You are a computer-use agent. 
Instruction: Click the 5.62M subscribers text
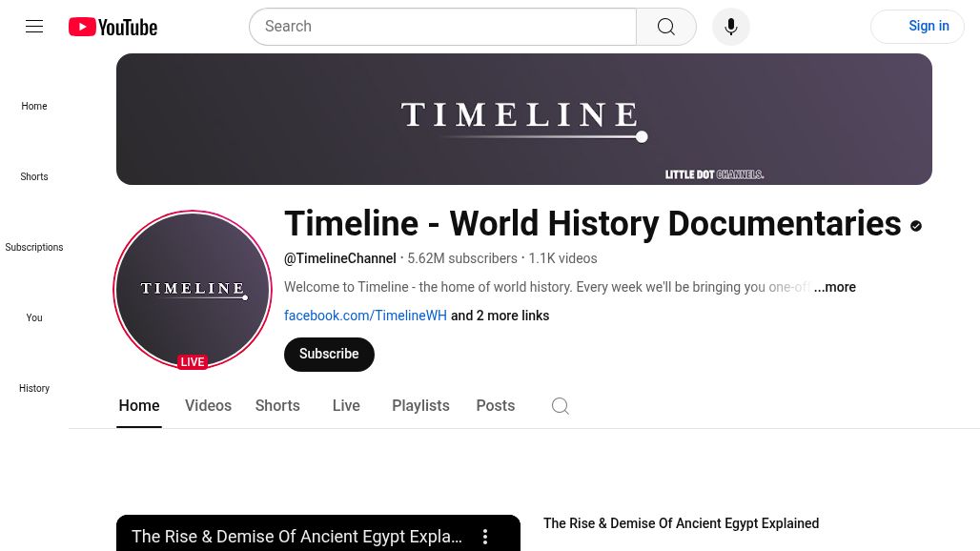click(x=462, y=258)
